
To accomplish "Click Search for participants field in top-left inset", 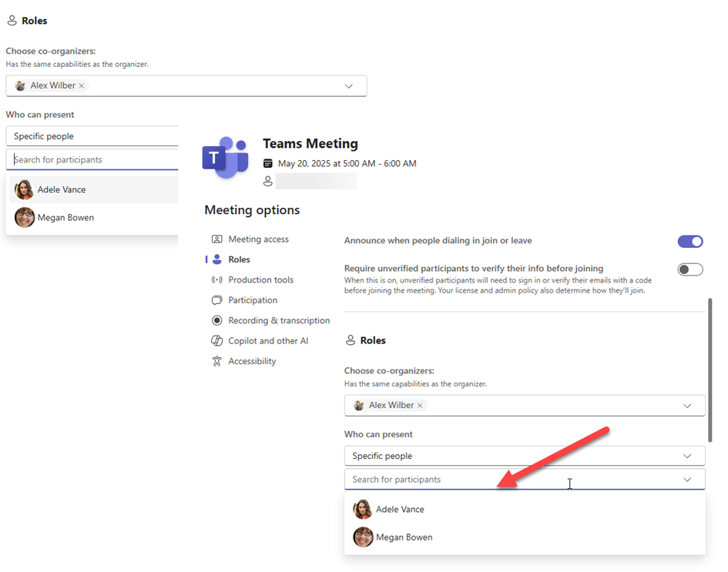I will (x=92, y=159).
